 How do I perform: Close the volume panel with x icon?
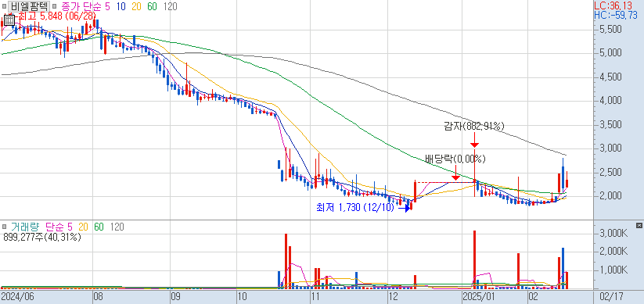point(639,225)
